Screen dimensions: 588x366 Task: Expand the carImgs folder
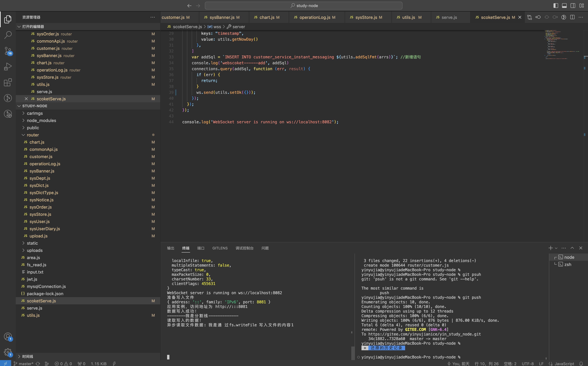pos(88,113)
